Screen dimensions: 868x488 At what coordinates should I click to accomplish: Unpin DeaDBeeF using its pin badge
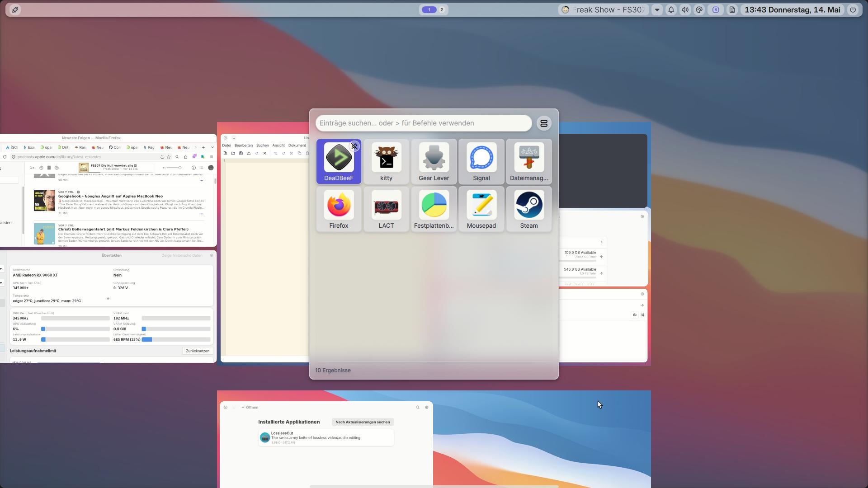coord(354,146)
